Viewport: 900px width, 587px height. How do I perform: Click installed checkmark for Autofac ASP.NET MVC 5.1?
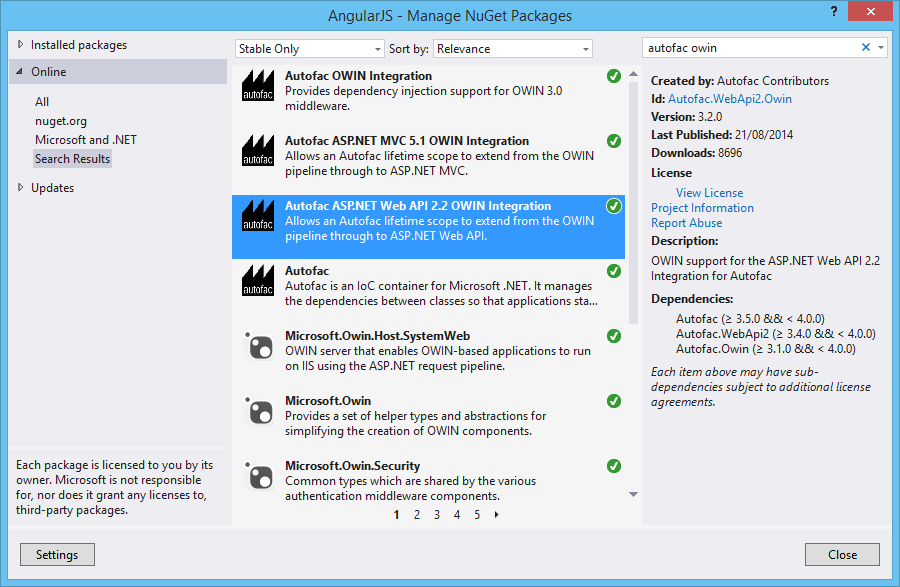[614, 141]
